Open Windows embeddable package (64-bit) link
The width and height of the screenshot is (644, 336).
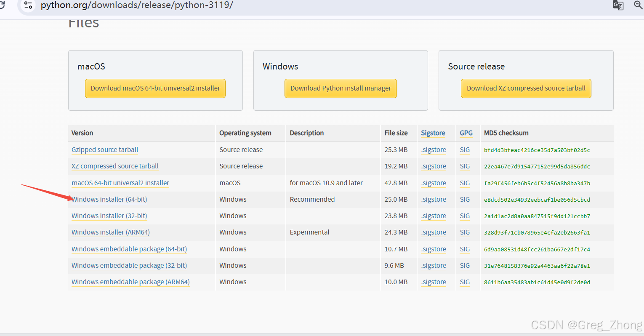pyautogui.click(x=129, y=249)
